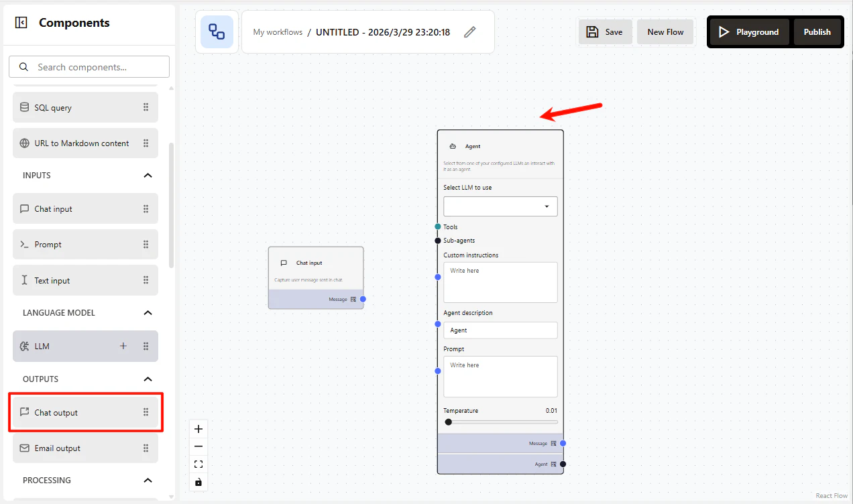Fit view using the fullscreen canvas control
853x504 pixels.
[198, 464]
